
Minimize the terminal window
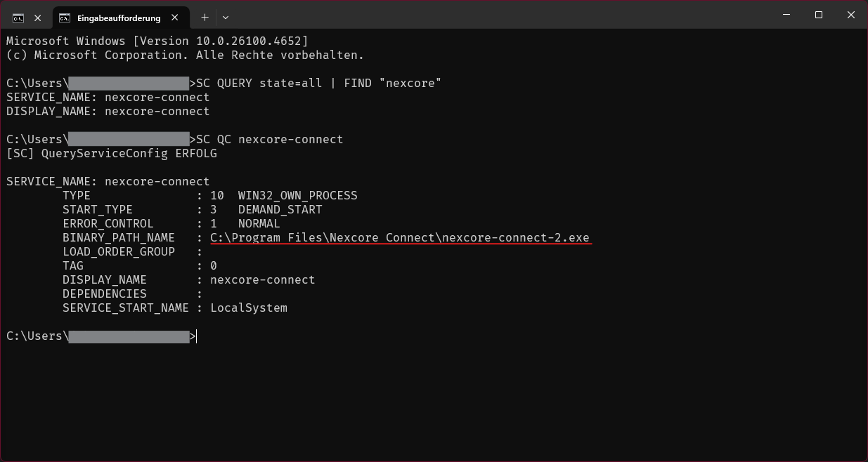[x=786, y=15]
